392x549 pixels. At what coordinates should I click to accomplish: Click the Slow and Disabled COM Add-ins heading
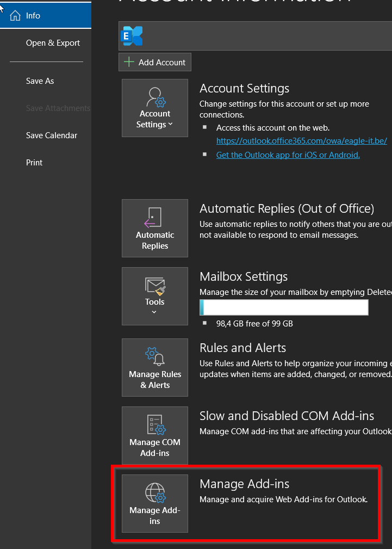(x=287, y=416)
